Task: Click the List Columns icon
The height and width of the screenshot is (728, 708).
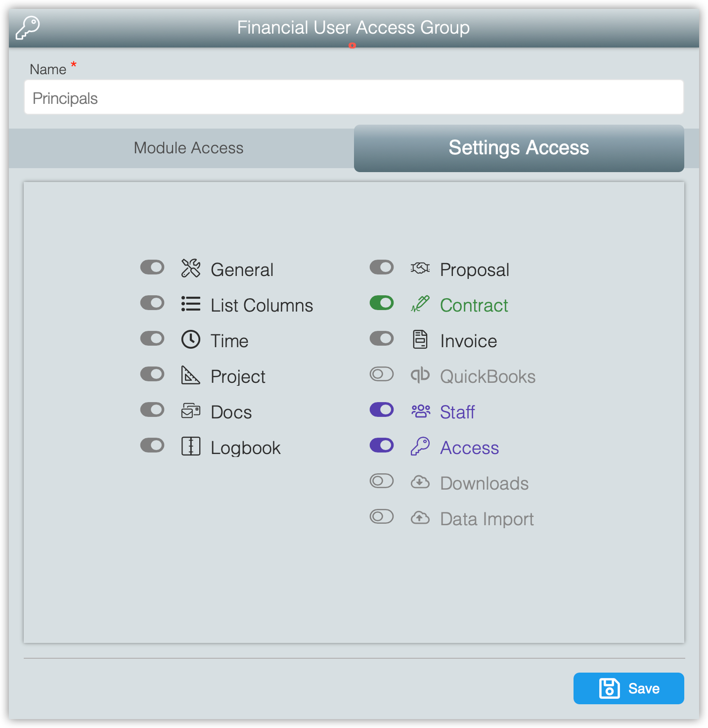Action: (191, 304)
